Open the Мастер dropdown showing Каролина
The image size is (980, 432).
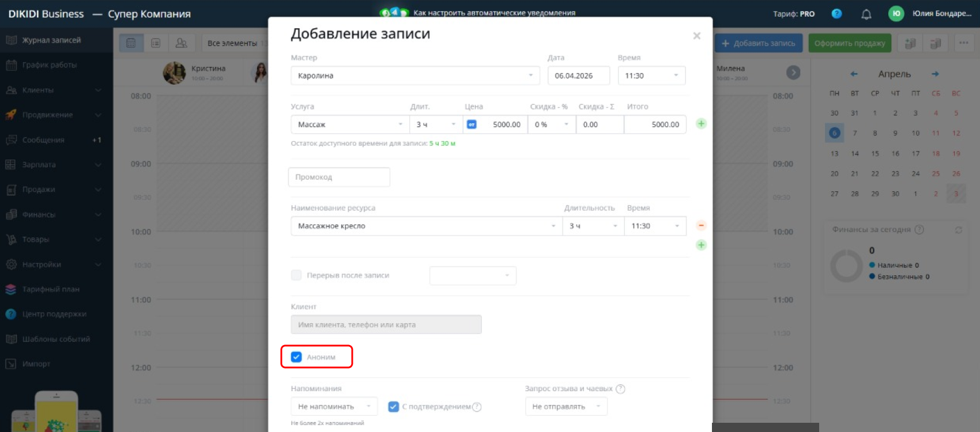(x=415, y=75)
